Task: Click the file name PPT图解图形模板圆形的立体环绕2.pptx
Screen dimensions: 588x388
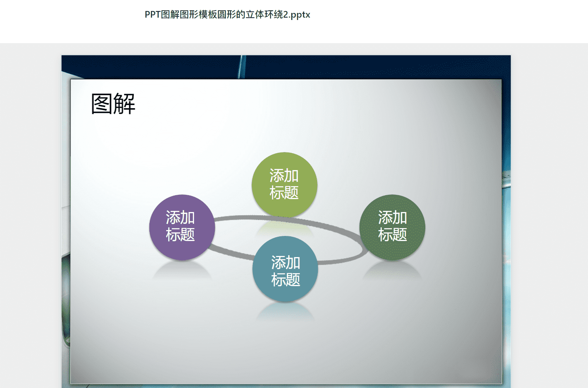Action: click(227, 15)
